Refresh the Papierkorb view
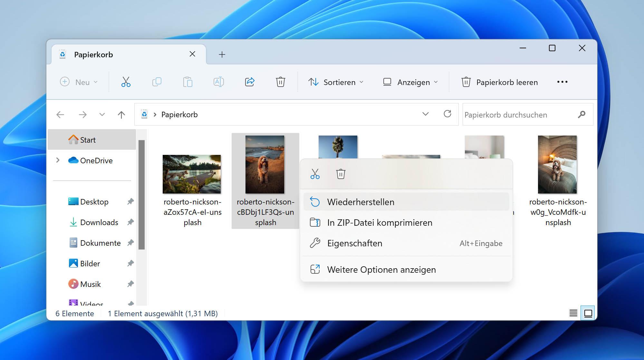Image resolution: width=644 pixels, height=360 pixels. click(447, 114)
